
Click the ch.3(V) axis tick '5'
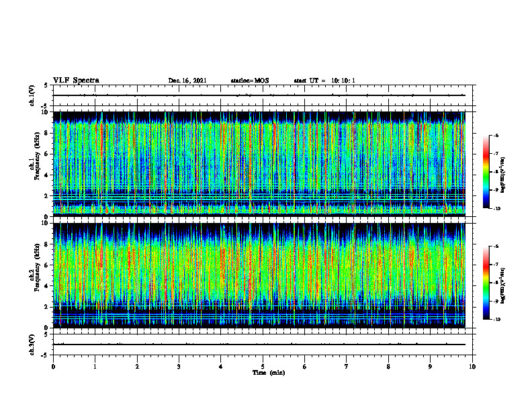(47, 334)
